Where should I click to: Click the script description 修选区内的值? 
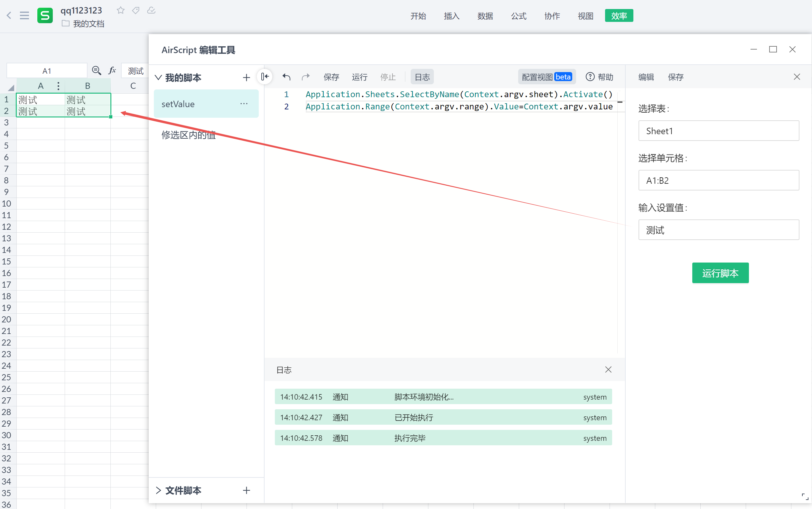pos(188,135)
